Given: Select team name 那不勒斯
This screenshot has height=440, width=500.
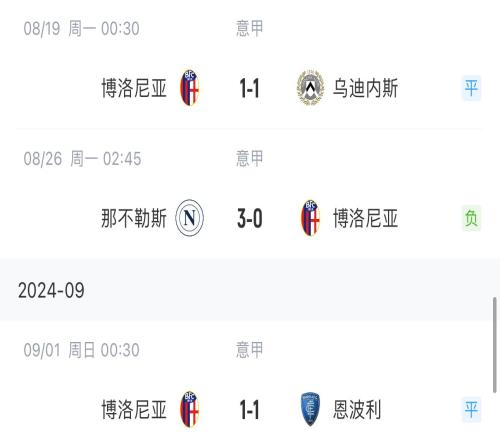Looking at the screenshot, I should (134, 218).
